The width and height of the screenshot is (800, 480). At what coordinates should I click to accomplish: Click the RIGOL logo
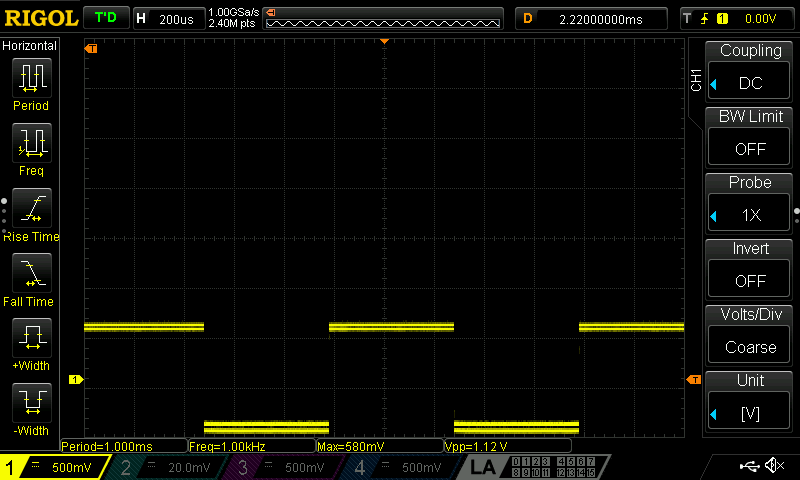click(41, 18)
